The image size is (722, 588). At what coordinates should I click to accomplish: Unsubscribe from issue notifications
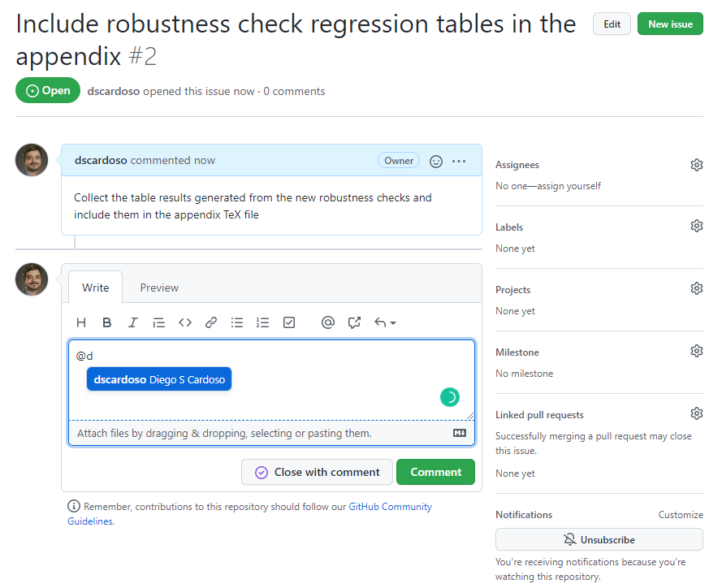click(599, 539)
